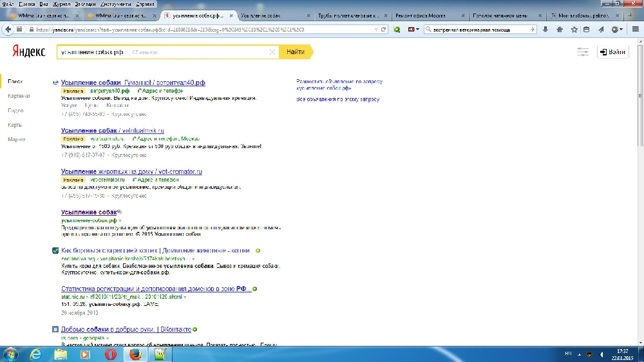
Task: Open the media player taskbar icon
Action: (85, 354)
